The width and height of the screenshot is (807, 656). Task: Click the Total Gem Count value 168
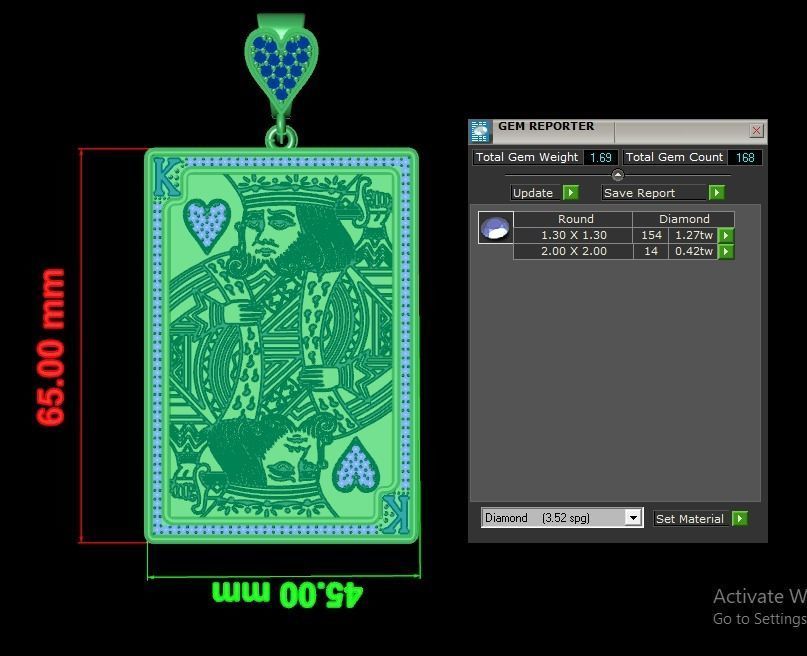pos(745,157)
